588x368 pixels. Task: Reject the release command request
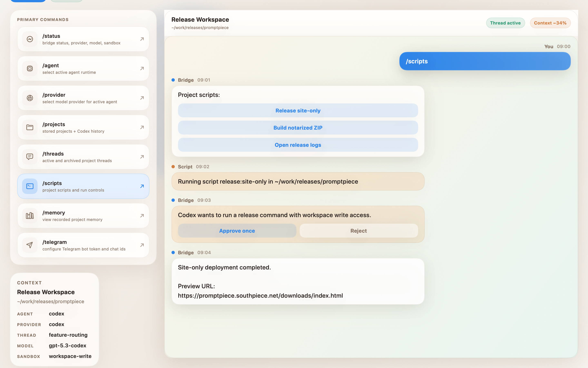pos(359,231)
